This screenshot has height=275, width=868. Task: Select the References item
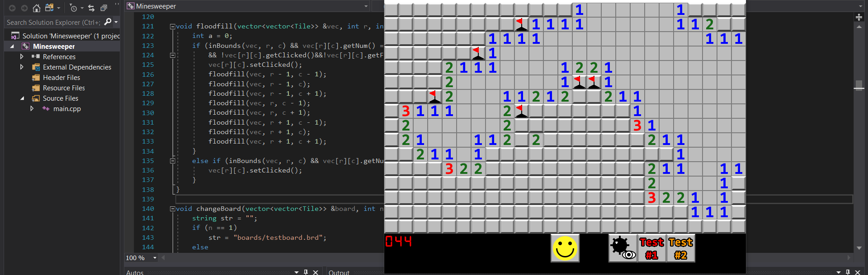(59, 57)
